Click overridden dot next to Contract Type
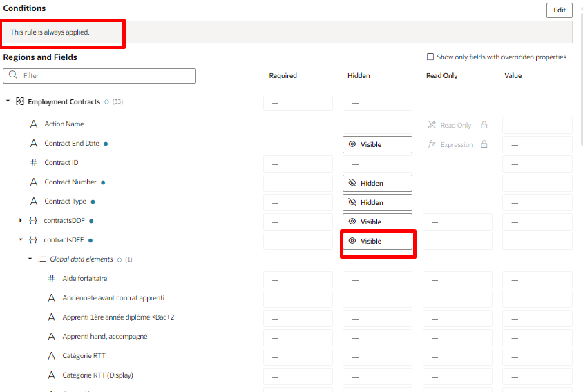 (x=93, y=202)
